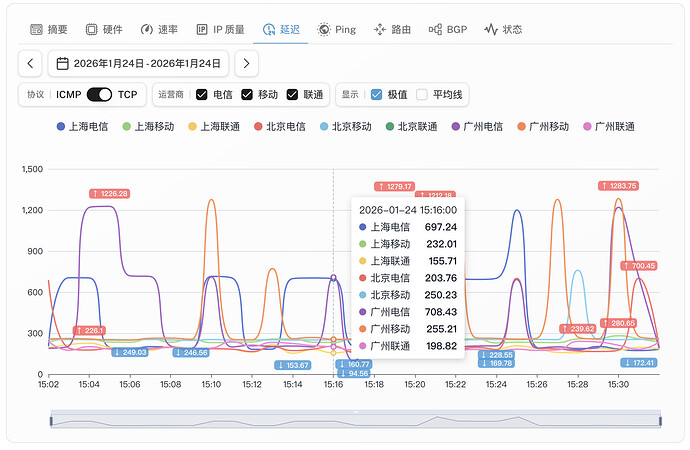Select the TCP protocol label

[x=127, y=95]
